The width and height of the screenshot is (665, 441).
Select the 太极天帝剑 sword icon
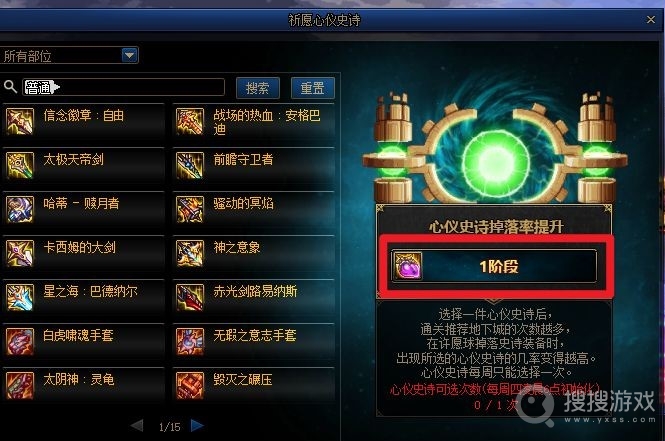click(x=20, y=165)
